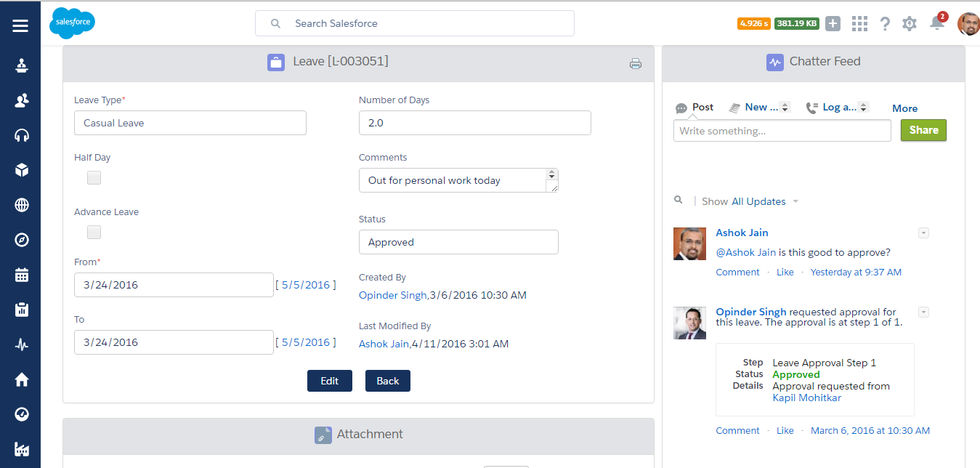Open Opinder Singh post options dropdown
This screenshot has width=980, height=468.
point(923,312)
